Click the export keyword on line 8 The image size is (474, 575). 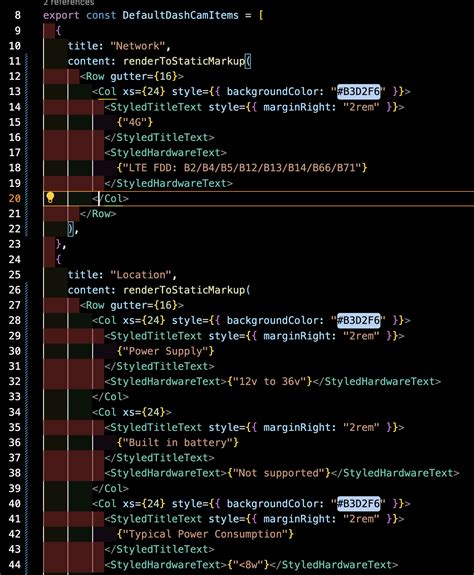tap(61, 15)
